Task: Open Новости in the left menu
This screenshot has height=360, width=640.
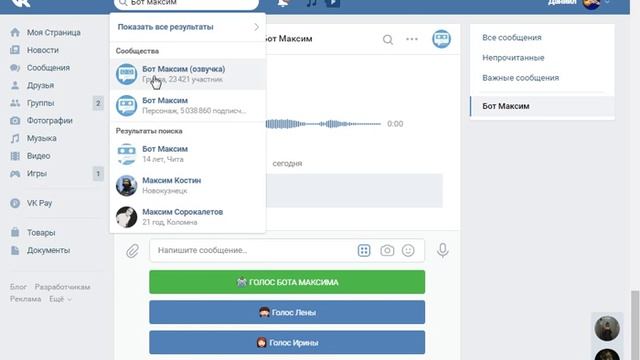Action: (43, 50)
